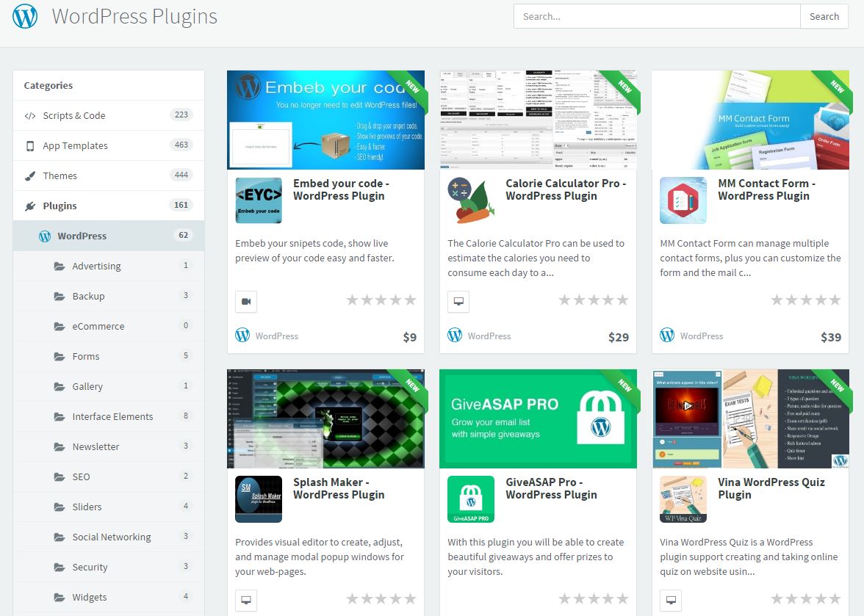
Task: Open the Calorie Calculator Pro banner image
Action: [x=538, y=120]
